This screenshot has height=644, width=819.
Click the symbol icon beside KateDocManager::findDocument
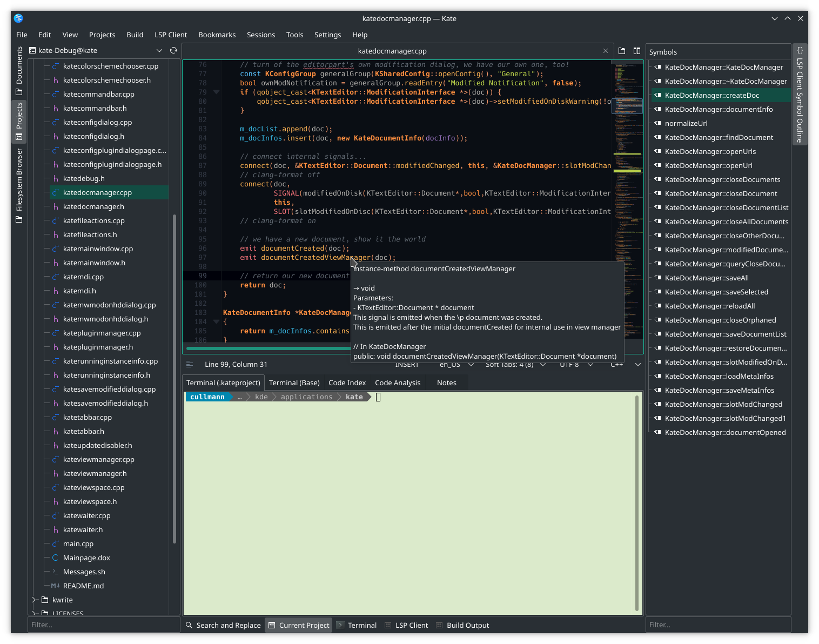coord(657,137)
